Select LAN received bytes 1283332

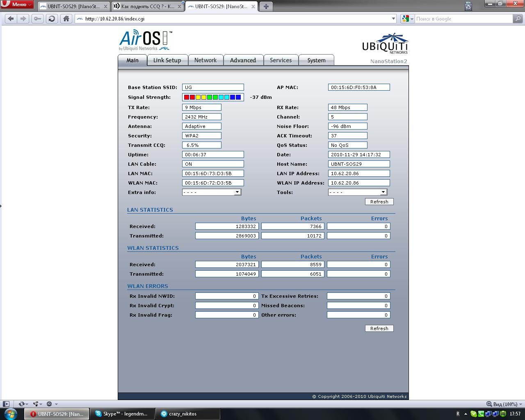227,226
